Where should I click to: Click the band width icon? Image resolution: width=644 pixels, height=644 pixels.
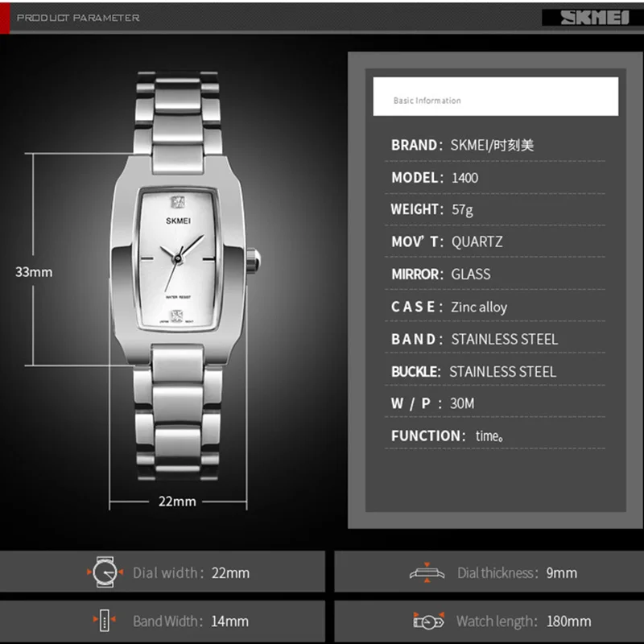105,620
